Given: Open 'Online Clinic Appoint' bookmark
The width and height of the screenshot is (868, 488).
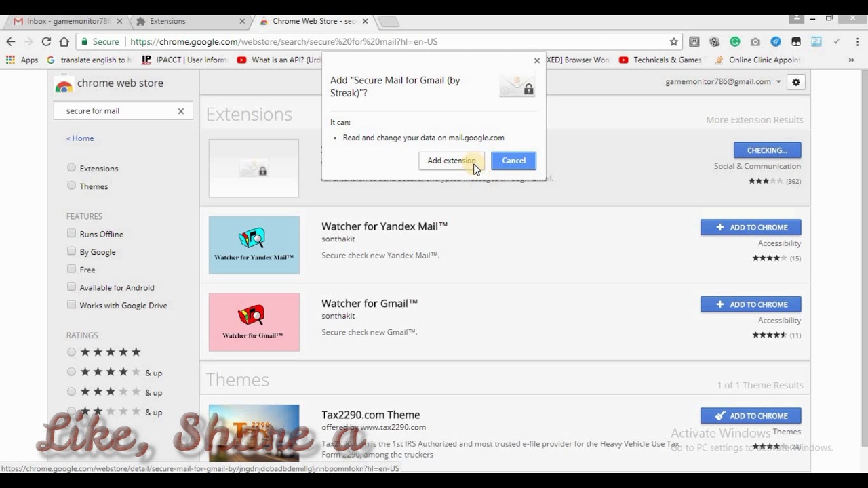Looking at the screenshot, I should [757, 60].
